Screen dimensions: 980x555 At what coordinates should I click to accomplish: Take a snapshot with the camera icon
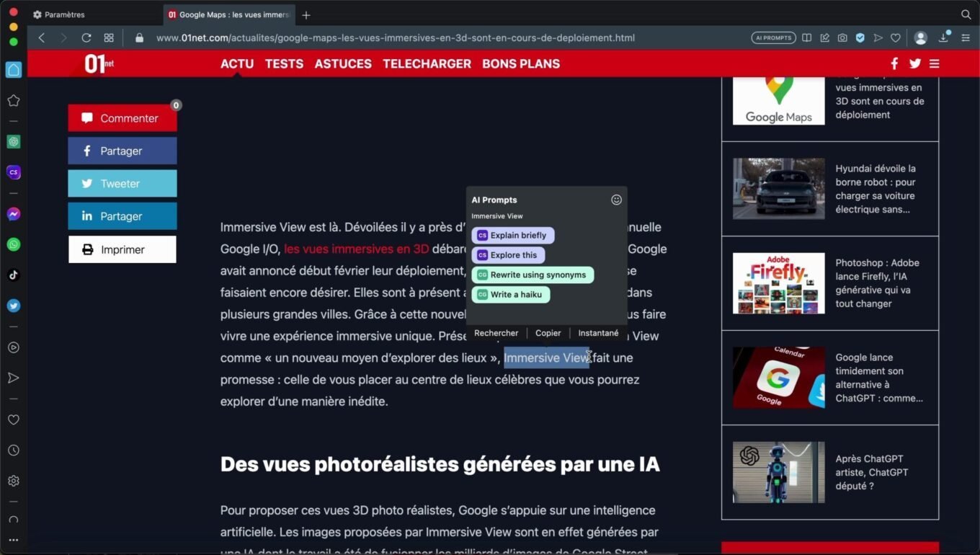(842, 37)
